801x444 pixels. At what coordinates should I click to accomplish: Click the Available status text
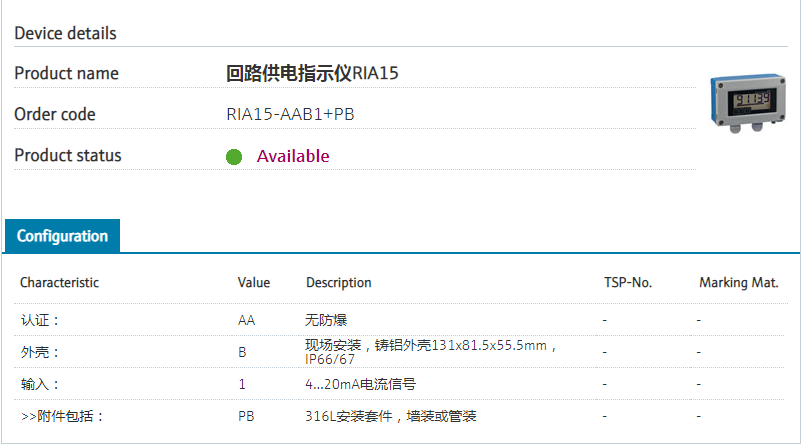[292, 156]
